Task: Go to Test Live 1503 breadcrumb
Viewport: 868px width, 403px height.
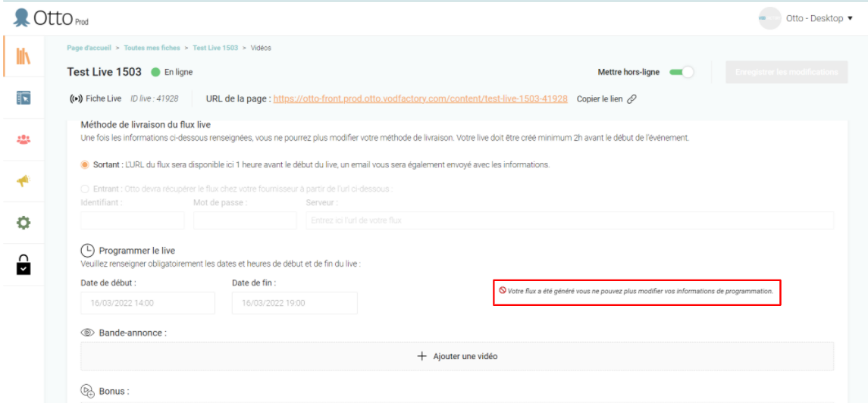Action: pyautogui.click(x=215, y=48)
